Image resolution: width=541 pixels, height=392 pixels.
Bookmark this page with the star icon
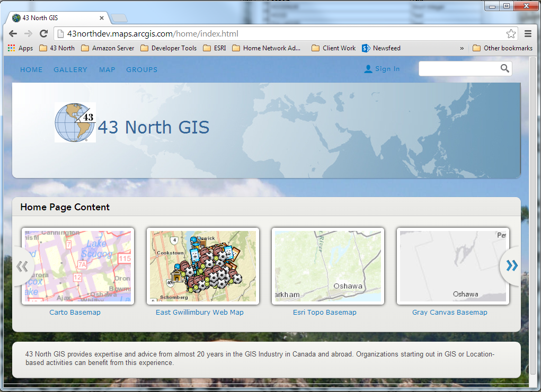(x=510, y=33)
